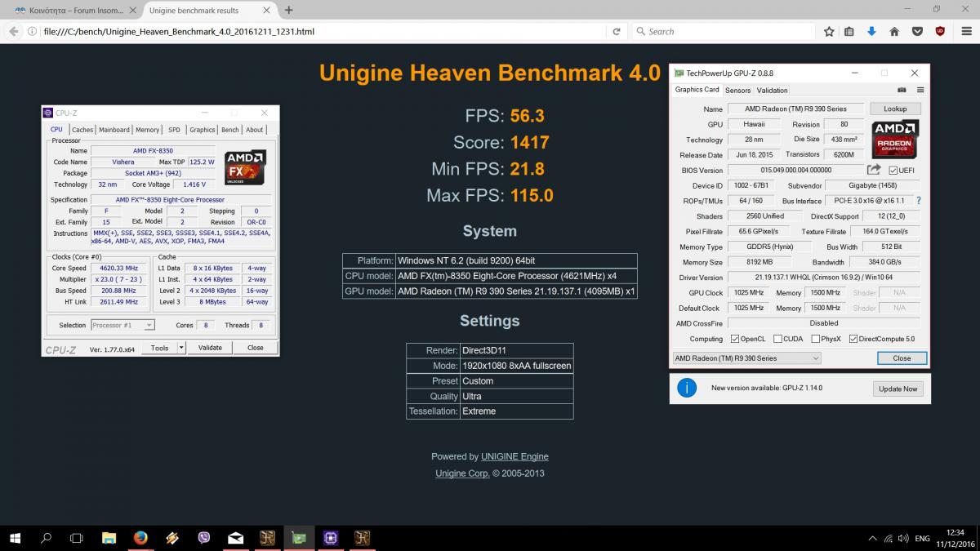Screen dimensions: 980x551
Task: Click the CPU-Z purple chip taskbar icon
Action: [331, 538]
